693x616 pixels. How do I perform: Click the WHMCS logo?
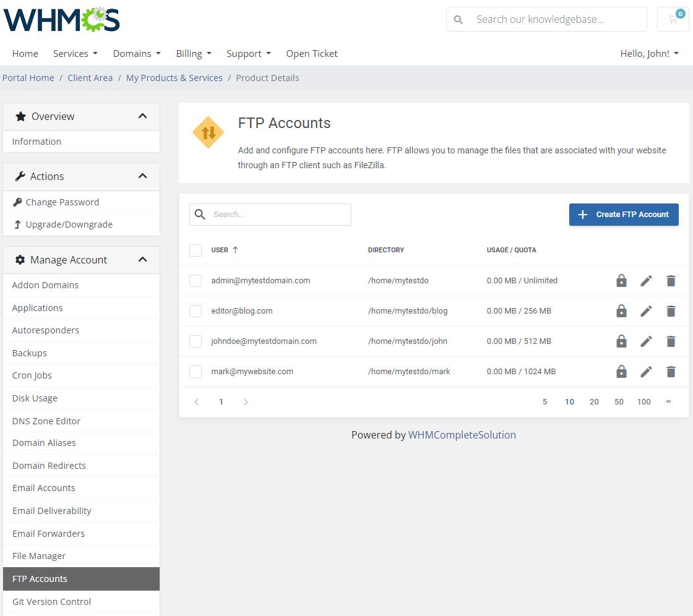tap(61, 19)
